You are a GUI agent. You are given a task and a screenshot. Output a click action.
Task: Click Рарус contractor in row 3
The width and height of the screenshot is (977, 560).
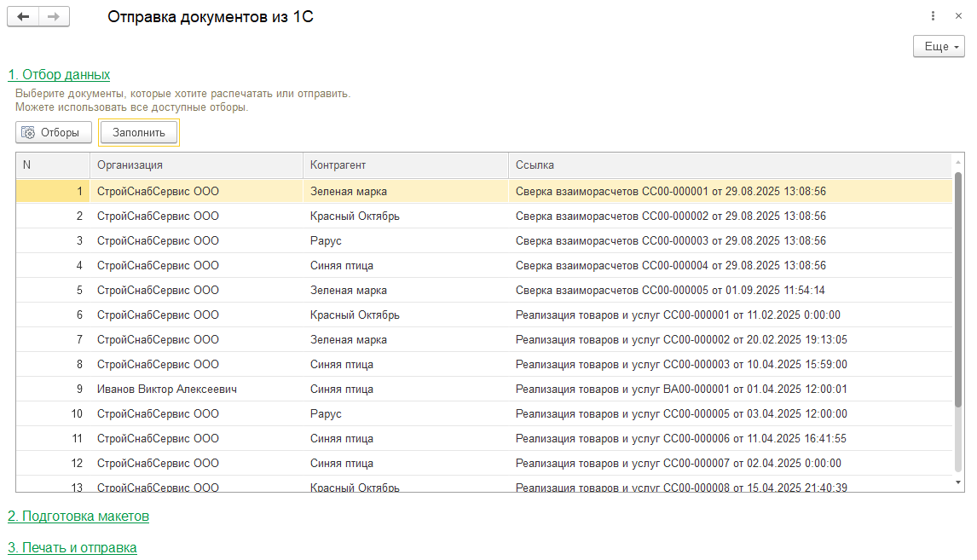point(406,241)
